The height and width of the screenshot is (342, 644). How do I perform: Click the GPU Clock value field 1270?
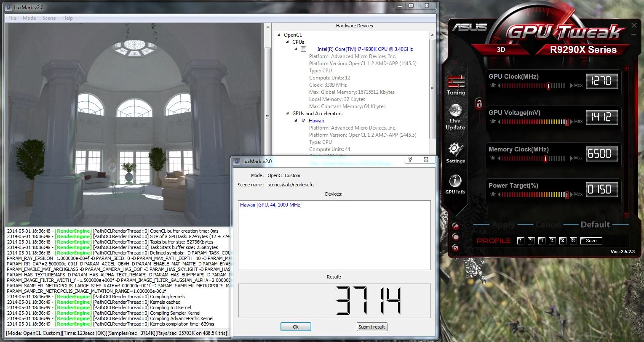(602, 81)
